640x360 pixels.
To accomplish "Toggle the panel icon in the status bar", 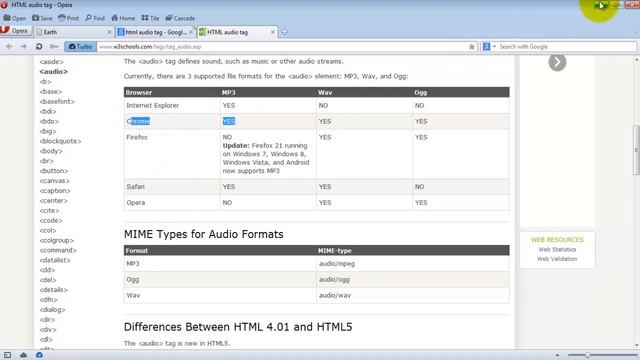I will point(7,355).
